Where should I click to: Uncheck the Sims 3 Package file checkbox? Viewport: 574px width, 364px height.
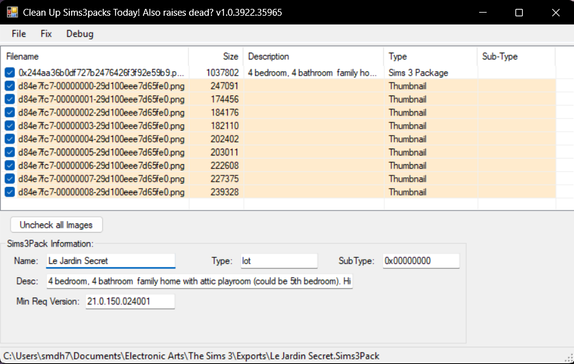tap(10, 73)
